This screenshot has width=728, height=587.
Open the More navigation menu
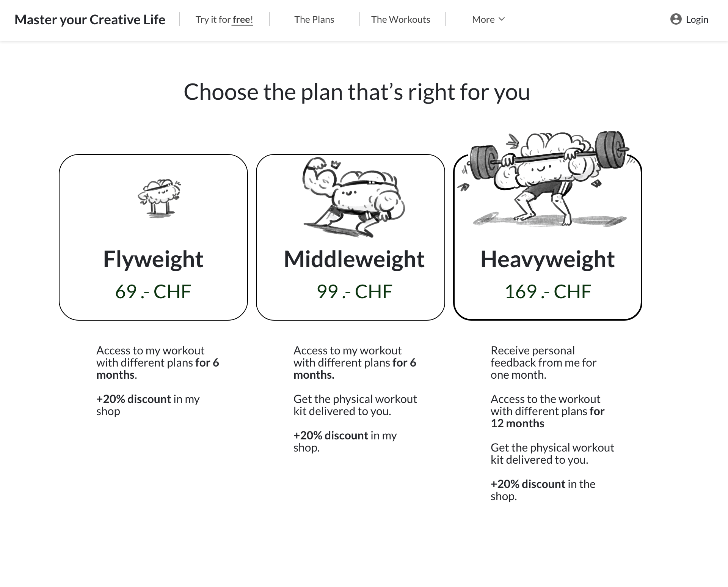(x=483, y=19)
